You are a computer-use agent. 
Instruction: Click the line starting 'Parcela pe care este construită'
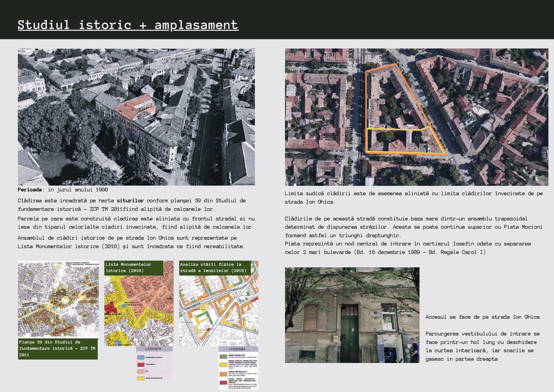136,219
